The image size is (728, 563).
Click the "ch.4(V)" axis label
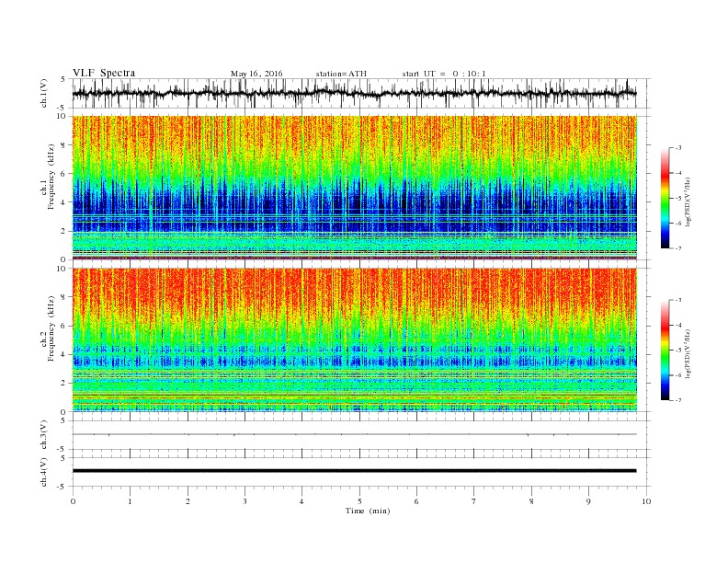44,472
